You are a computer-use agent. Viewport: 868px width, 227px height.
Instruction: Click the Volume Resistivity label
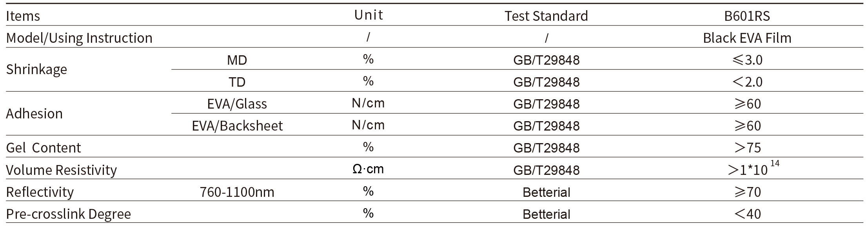(61, 170)
